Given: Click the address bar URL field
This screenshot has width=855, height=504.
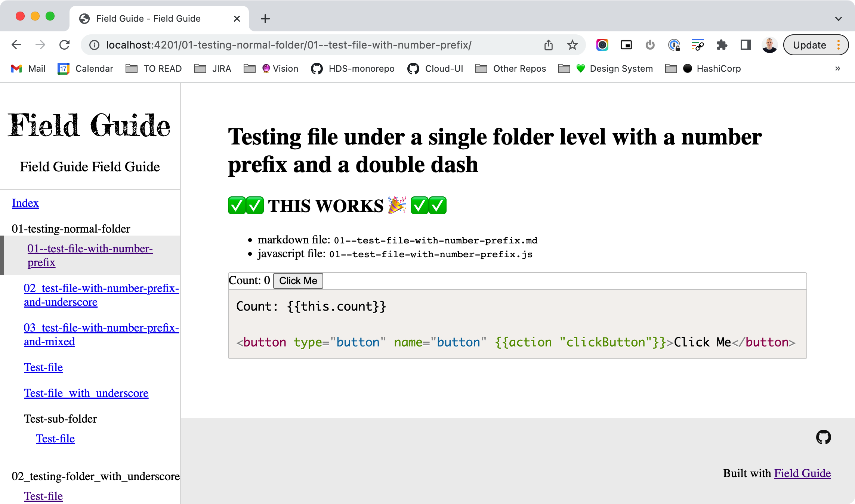Looking at the screenshot, I should [288, 45].
